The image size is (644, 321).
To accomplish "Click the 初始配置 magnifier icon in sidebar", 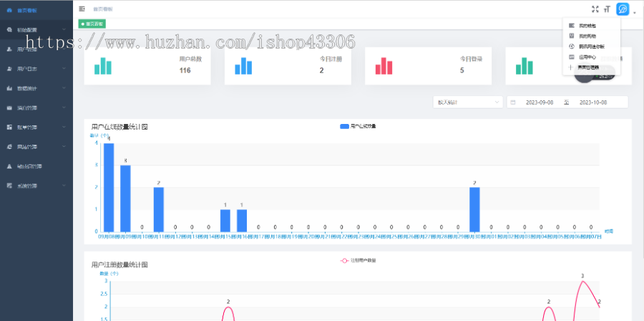I will coord(10,29).
